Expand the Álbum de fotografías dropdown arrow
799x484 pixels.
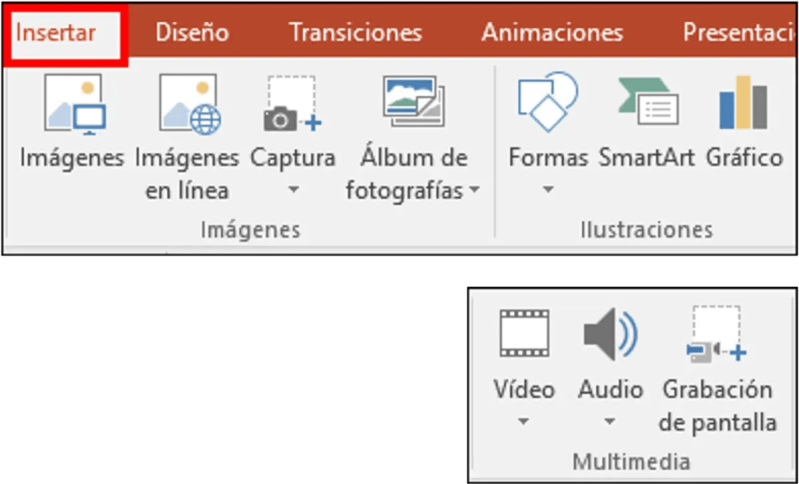pyautogui.click(x=474, y=190)
